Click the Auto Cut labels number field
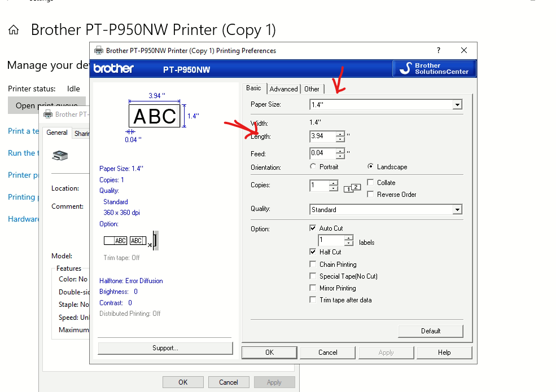The height and width of the screenshot is (392, 556). [x=331, y=240]
